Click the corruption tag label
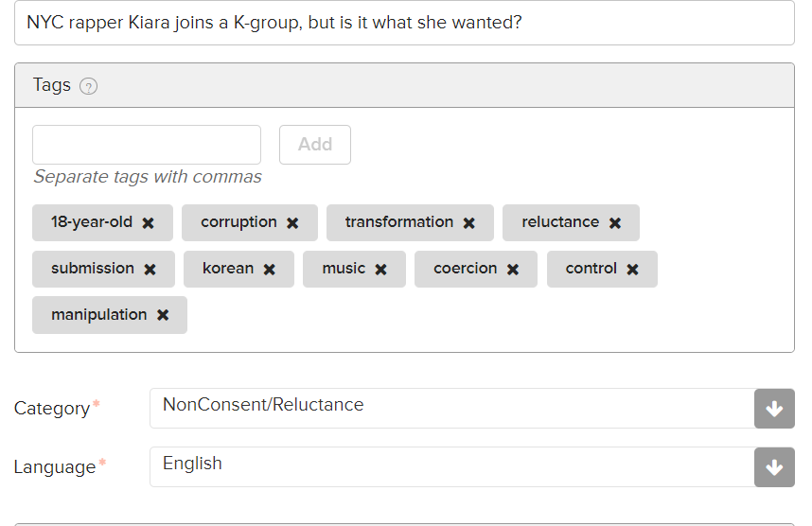 tap(238, 222)
